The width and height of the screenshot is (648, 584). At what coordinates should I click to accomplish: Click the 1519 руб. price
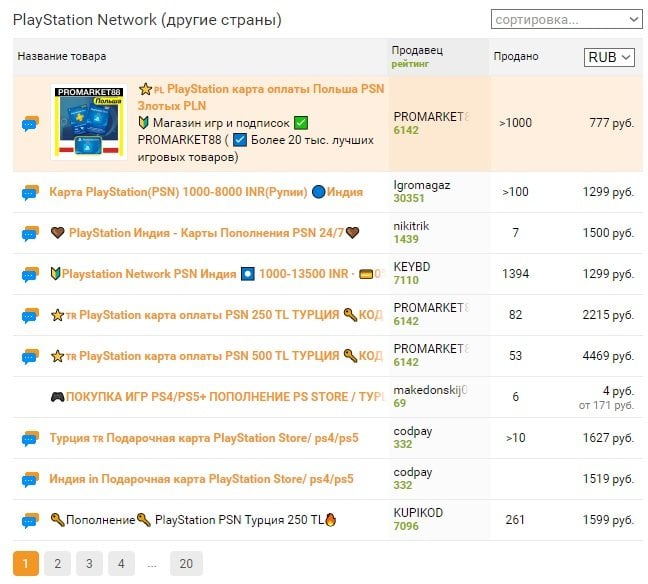[608, 479]
